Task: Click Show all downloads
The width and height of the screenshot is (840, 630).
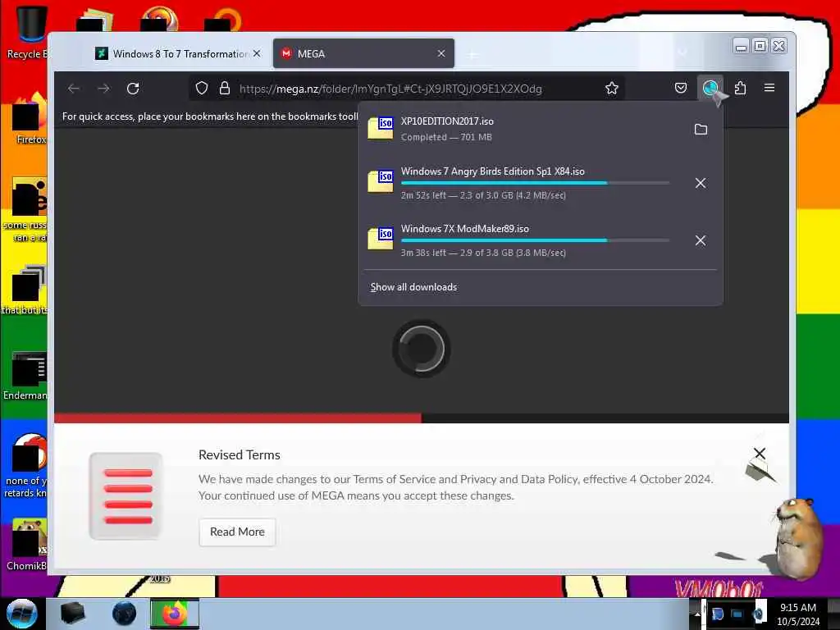Action: coord(413,287)
